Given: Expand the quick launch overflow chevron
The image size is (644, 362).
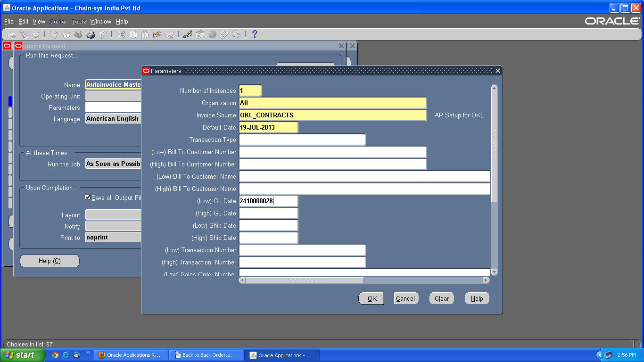Looking at the screenshot, I should click(88, 353).
